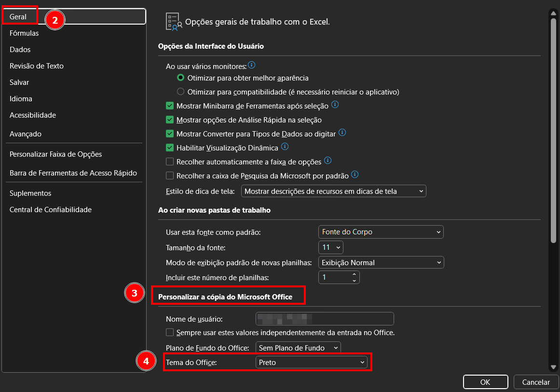Open 'Exibição Normal' view mode dropdown
This screenshot has height=392, width=560.
click(x=381, y=263)
